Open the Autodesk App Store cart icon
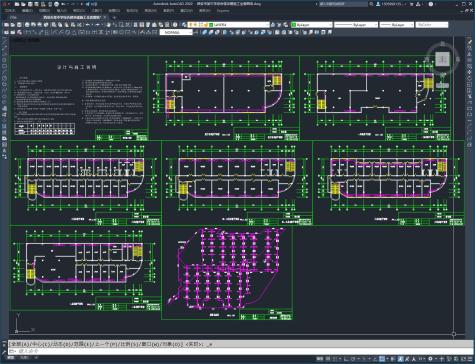The width and height of the screenshot is (475, 364). pyautogui.click(x=411, y=4)
